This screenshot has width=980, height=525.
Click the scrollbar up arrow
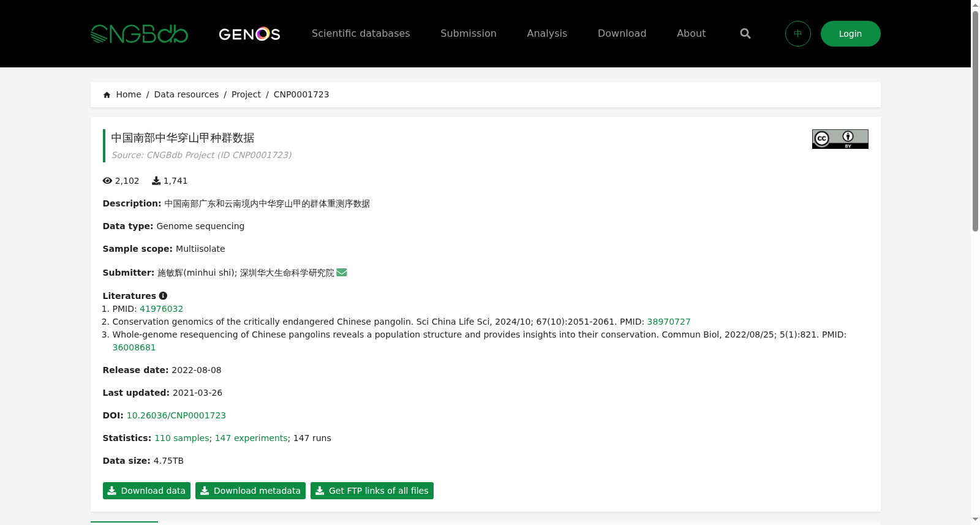[x=975, y=5]
